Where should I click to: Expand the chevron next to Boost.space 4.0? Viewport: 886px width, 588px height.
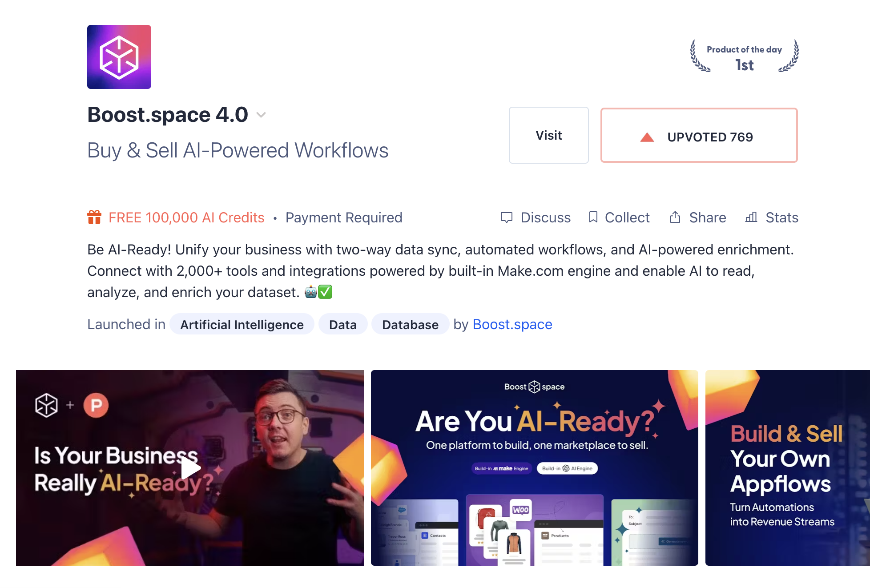coord(261,115)
